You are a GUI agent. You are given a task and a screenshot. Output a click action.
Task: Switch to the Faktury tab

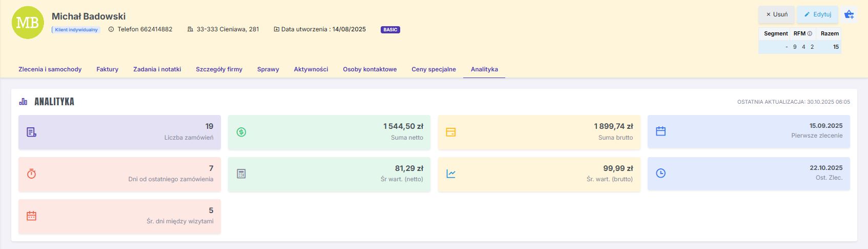pyautogui.click(x=107, y=69)
